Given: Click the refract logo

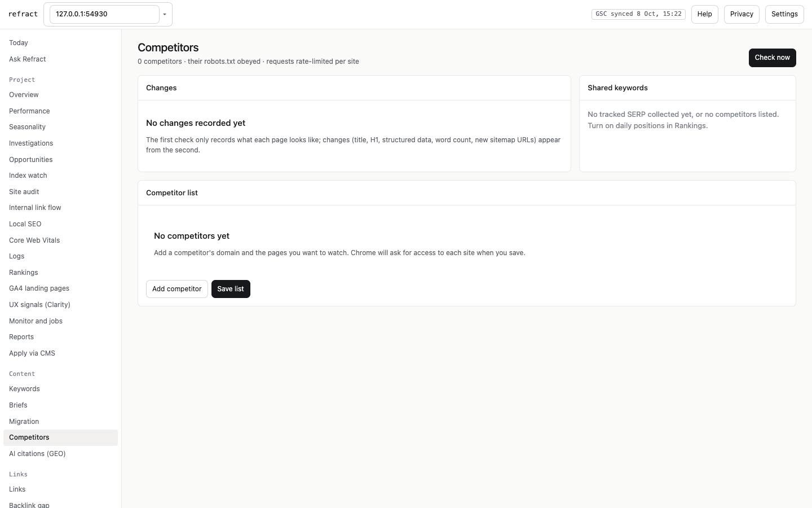Looking at the screenshot, I should tap(23, 14).
